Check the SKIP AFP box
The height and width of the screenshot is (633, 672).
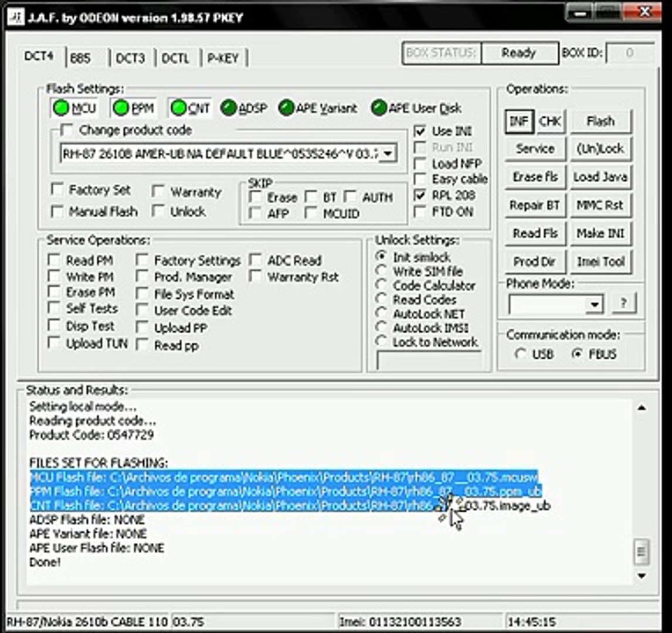256,213
